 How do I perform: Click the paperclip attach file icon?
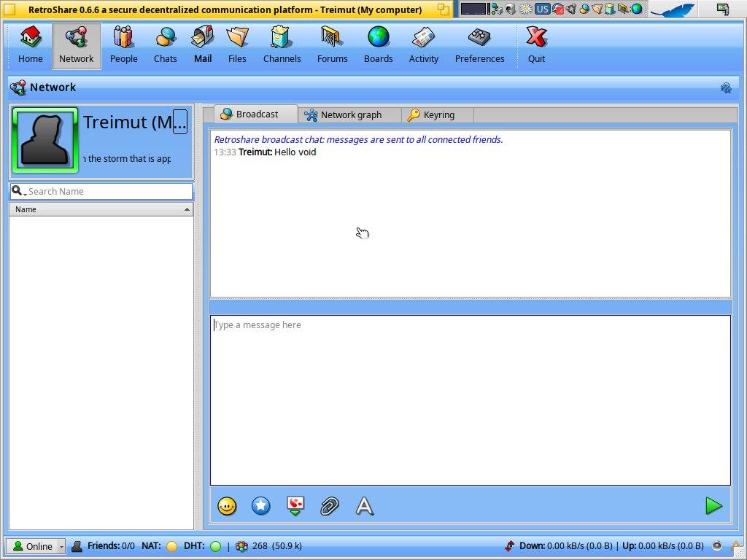click(330, 506)
